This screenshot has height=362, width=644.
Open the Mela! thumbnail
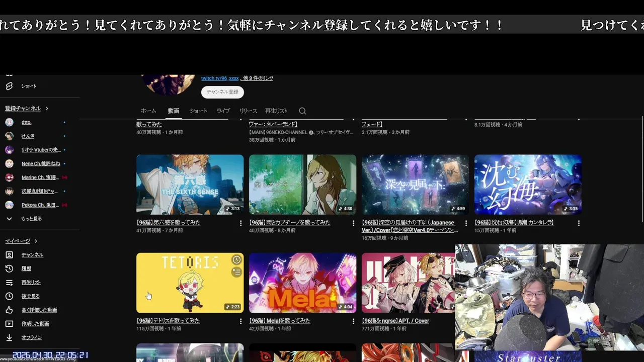coord(302,283)
